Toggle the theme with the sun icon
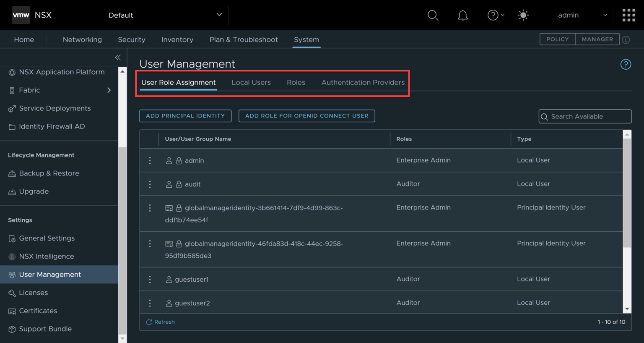The height and width of the screenshot is (343, 644). tap(523, 15)
